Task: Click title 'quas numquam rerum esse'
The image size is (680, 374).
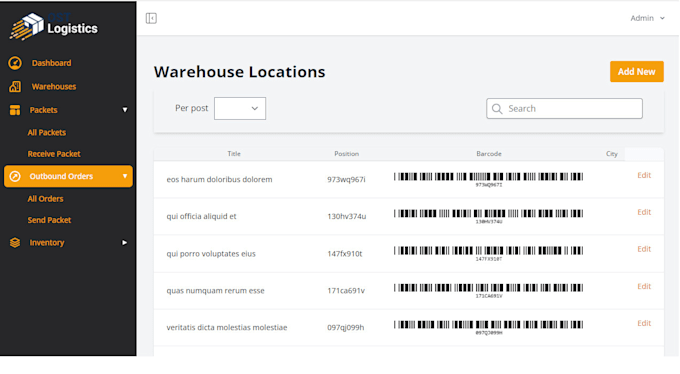Action: [216, 291]
